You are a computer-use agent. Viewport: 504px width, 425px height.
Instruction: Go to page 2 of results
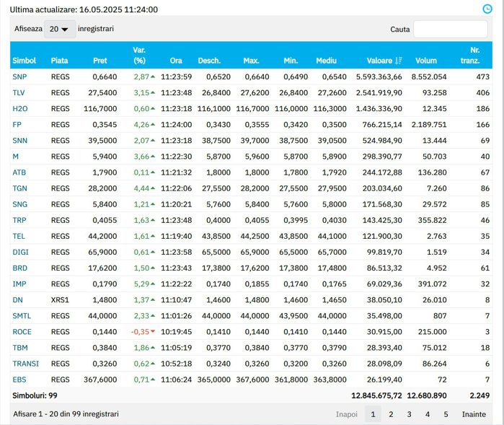coord(391,414)
